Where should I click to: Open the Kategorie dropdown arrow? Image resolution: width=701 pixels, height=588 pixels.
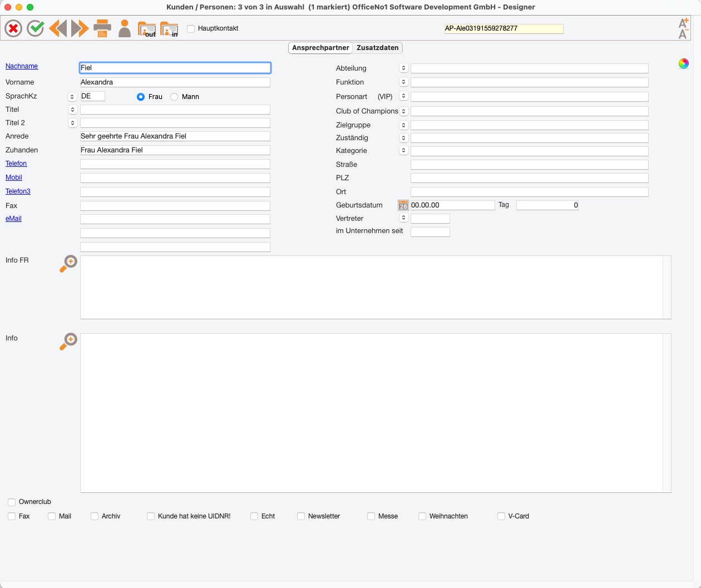click(404, 150)
